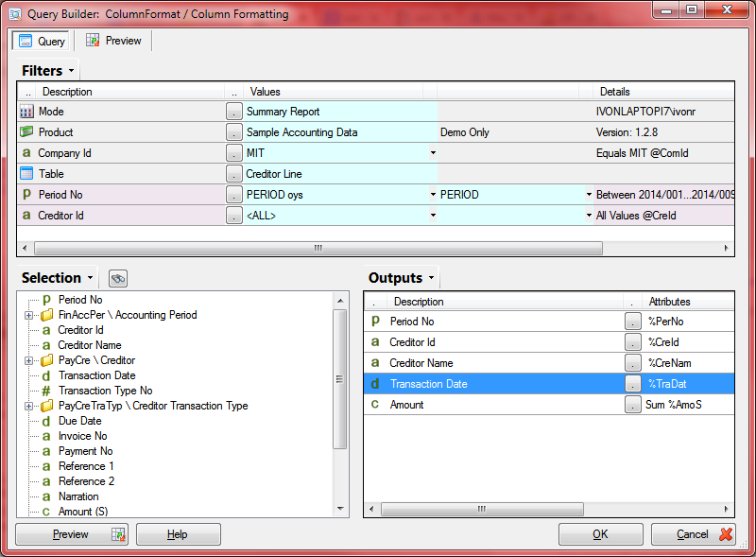Click the Selection tree scroll down arrow
The height and width of the screenshot is (557, 756).
tap(340, 509)
